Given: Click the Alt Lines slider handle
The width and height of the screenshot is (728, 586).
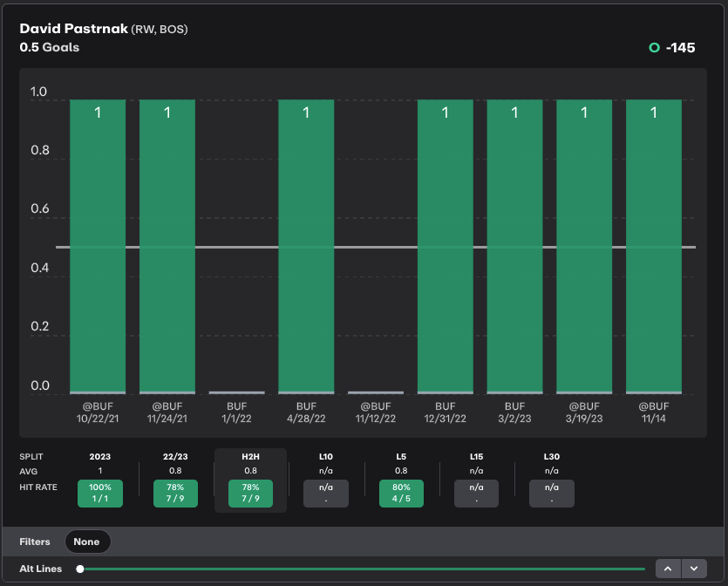Looking at the screenshot, I should 80,569.
